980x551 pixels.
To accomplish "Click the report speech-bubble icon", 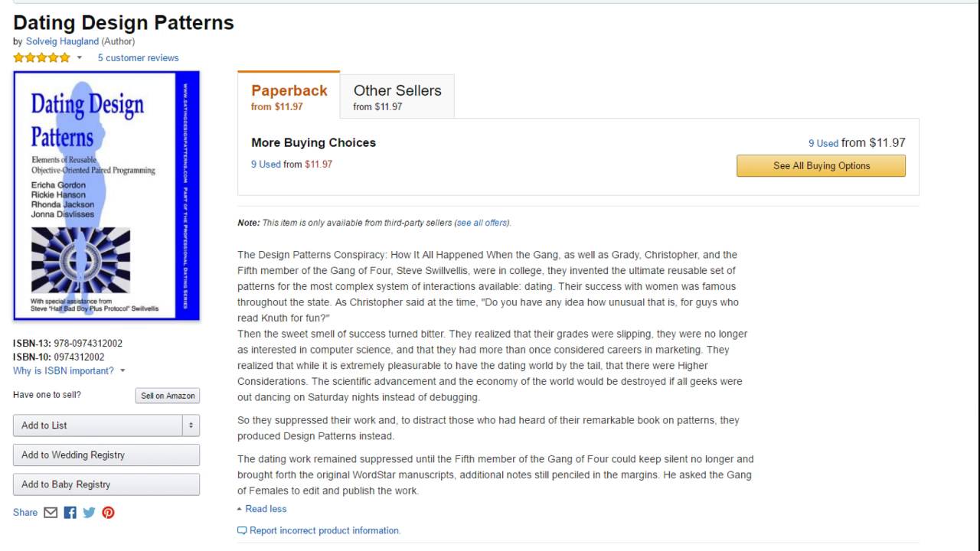I will (x=242, y=530).
